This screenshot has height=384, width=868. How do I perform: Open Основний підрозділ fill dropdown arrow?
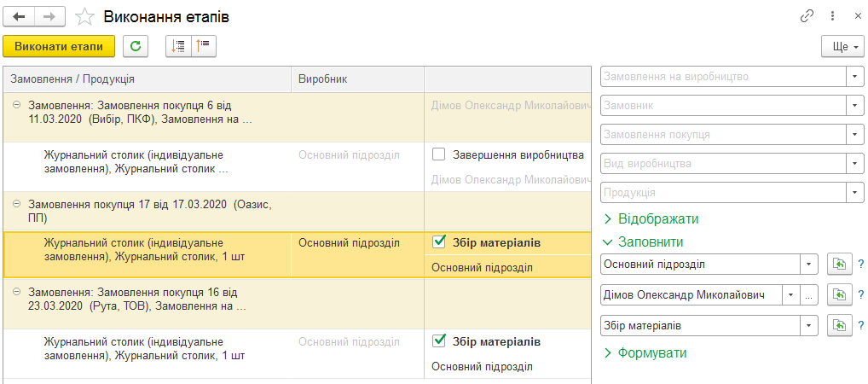[809, 265]
